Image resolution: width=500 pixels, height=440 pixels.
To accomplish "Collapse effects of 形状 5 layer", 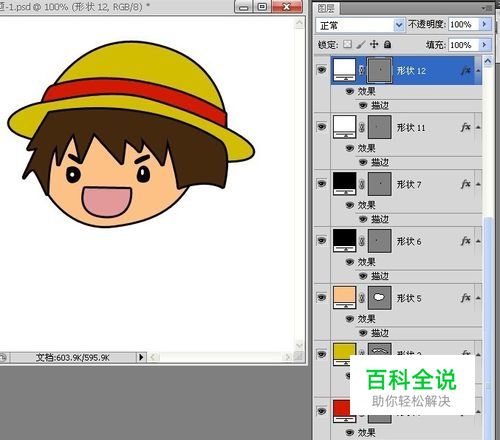I will click(x=478, y=298).
